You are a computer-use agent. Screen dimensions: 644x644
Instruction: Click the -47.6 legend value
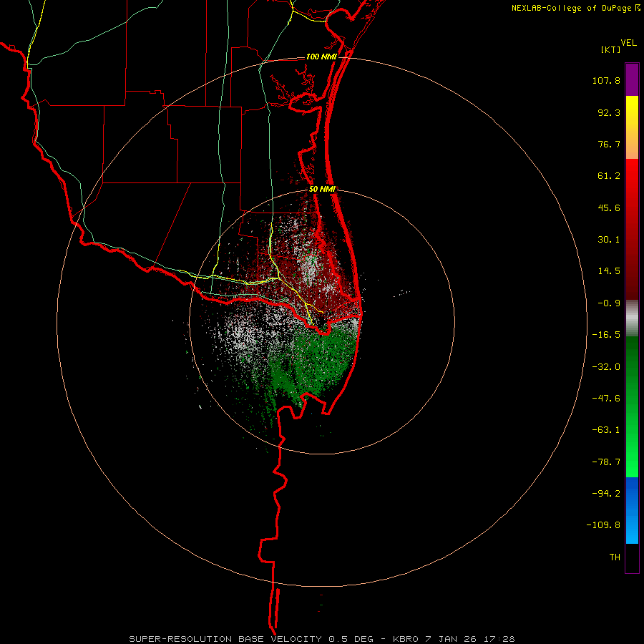[606, 399]
